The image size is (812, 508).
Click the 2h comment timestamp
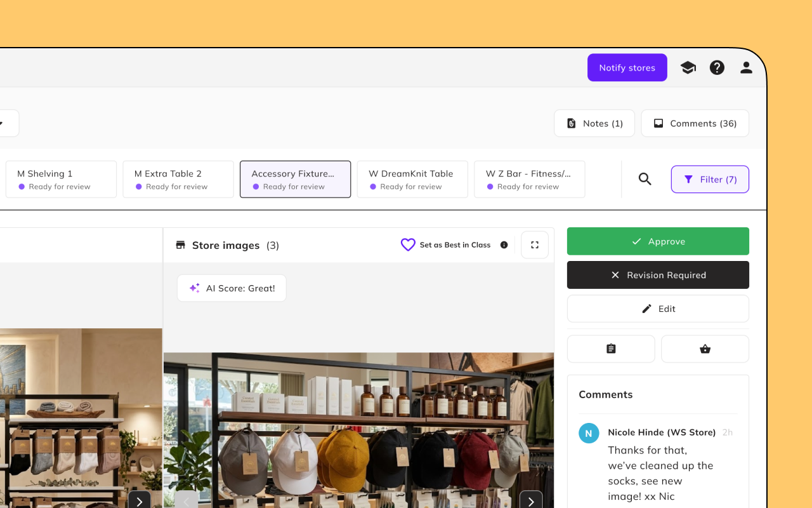tap(727, 432)
